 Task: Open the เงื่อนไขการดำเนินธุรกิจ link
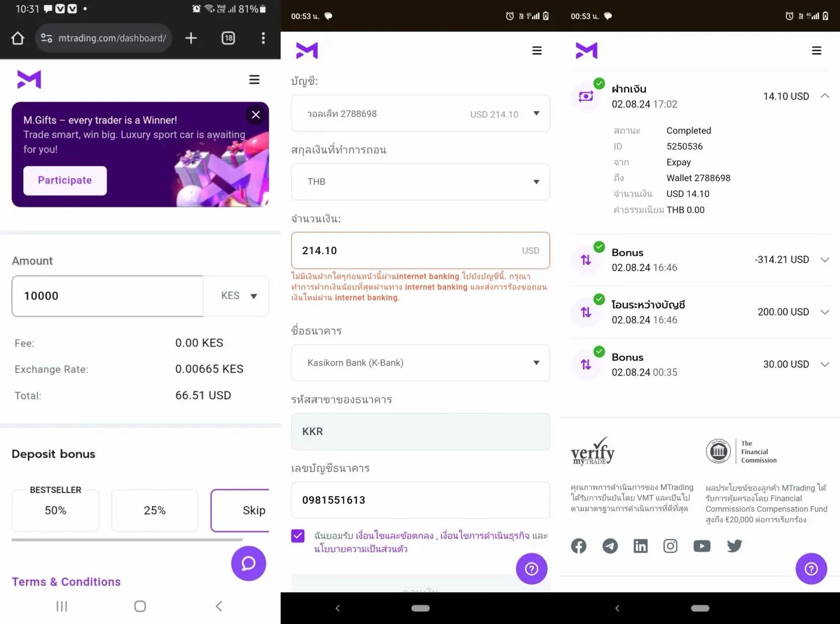[485, 536]
